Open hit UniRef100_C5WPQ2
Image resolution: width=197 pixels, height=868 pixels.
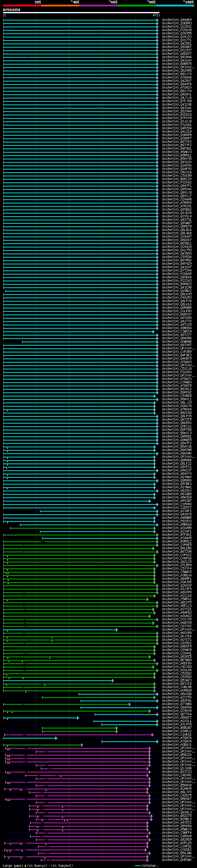(x=177, y=599)
